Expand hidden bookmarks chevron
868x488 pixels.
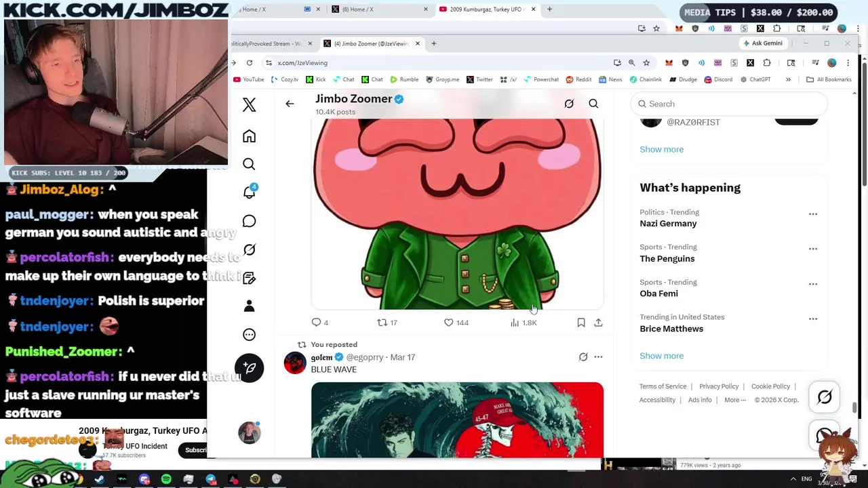click(788, 79)
